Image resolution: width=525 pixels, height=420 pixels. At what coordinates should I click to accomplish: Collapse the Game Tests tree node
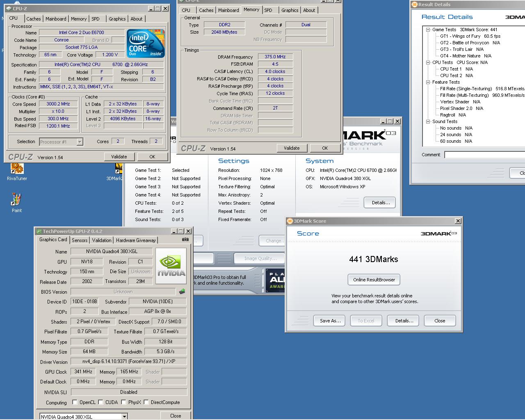tap(428, 30)
